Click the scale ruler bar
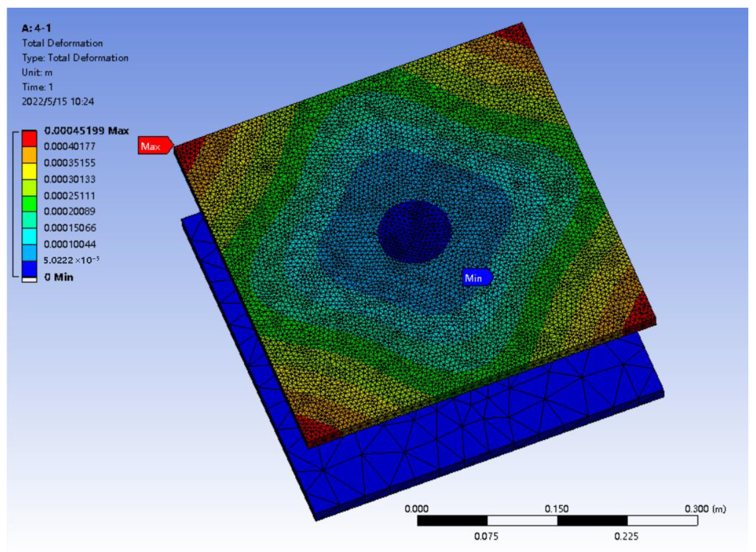756x552 pixels. tap(557, 521)
